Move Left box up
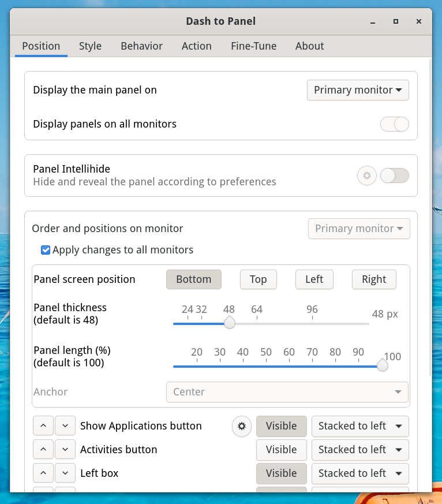Image resolution: width=442 pixels, height=504 pixels. pyautogui.click(x=43, y=473)
